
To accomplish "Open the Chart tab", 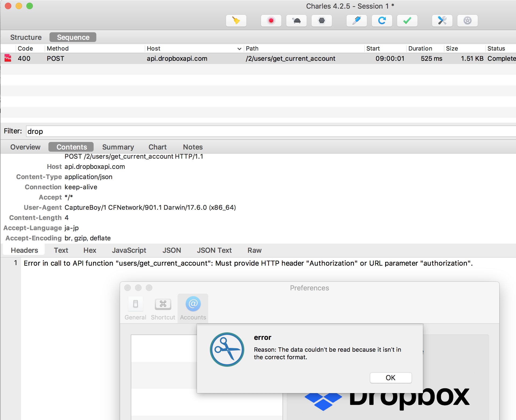I will pyautogui.click(x=158, y=147).
